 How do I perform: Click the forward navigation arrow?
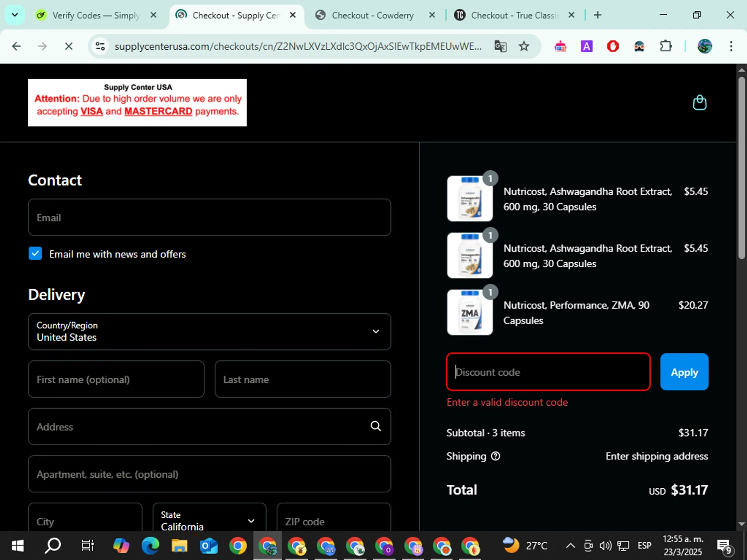coord(42,46)
